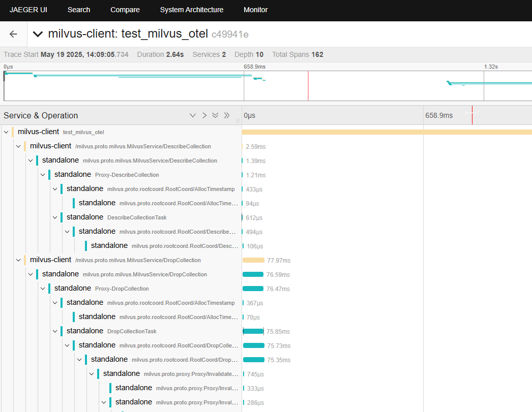Open the JAEGER UI home link

point(28,10)
